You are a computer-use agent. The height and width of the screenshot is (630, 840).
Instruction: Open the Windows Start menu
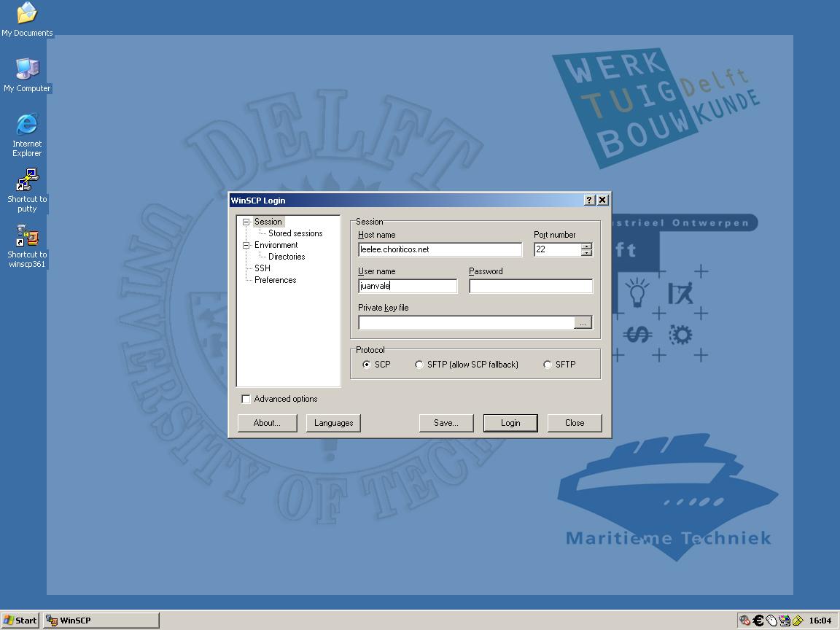(x=20, y=621)
